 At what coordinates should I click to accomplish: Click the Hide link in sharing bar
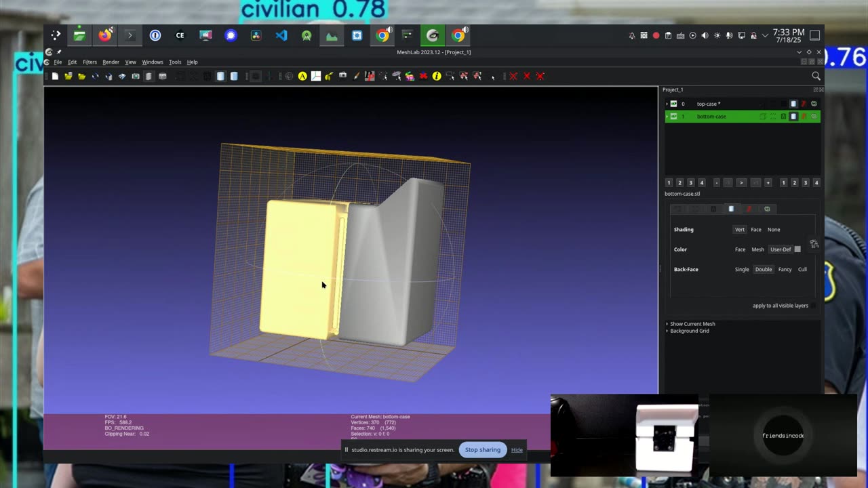pos(517,450)
